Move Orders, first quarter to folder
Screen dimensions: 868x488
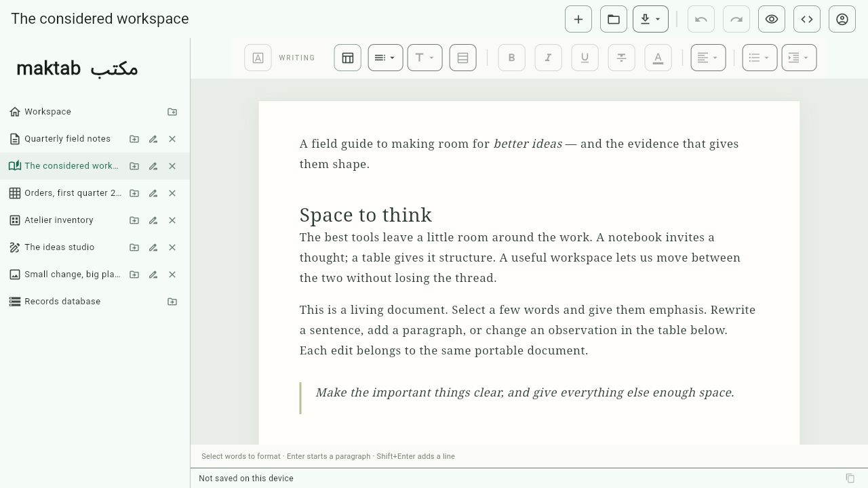(x=134, y=193)
